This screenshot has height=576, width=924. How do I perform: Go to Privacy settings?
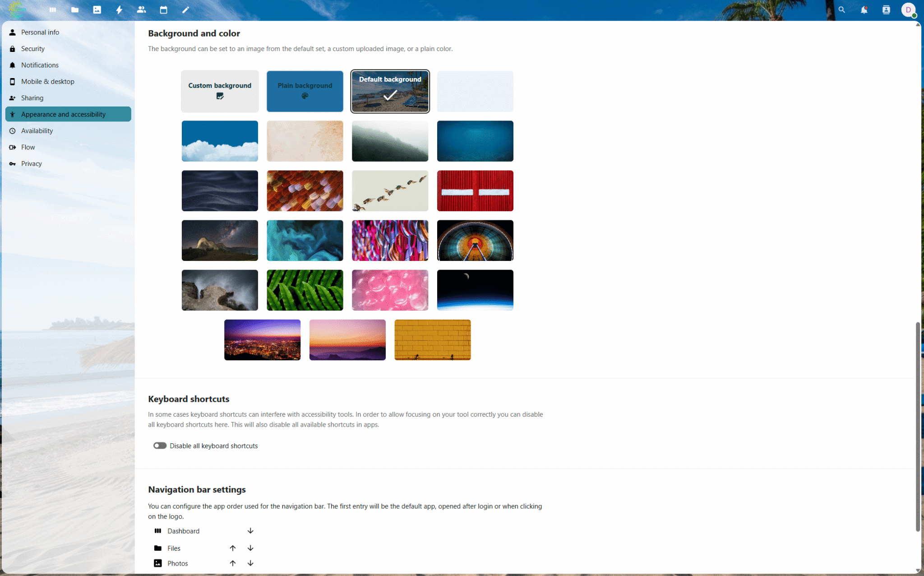(68, 163)
